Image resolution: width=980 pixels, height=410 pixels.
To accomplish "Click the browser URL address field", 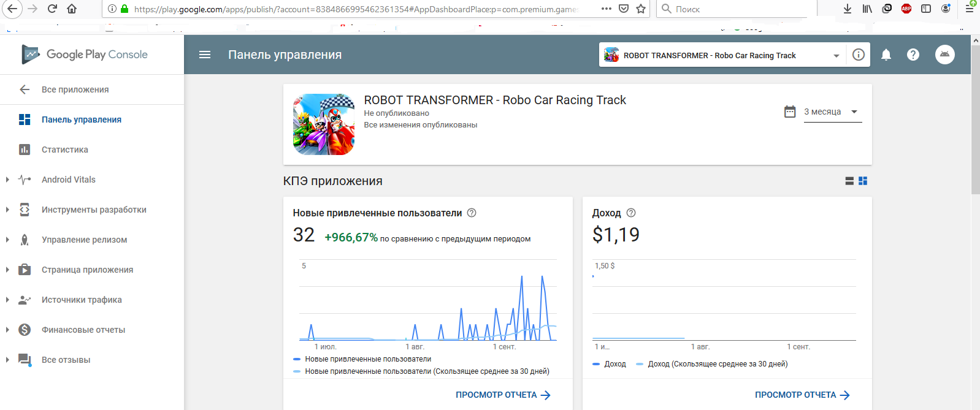I will 356,9.
